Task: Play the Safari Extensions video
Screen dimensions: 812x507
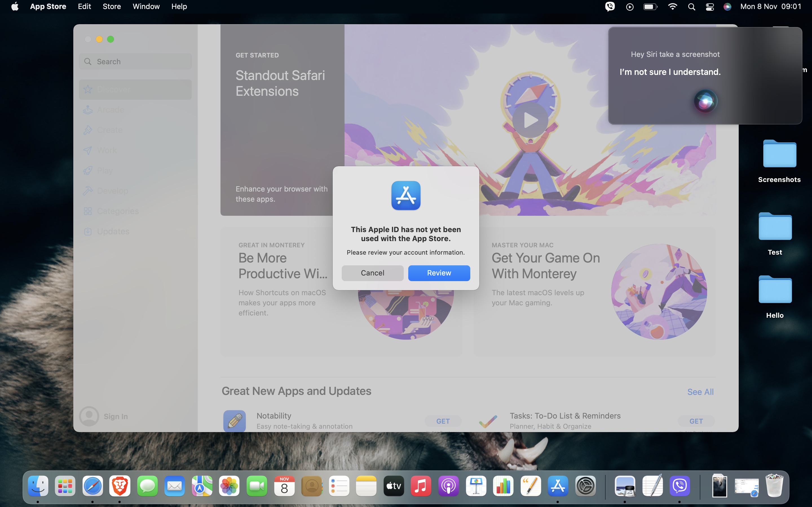Action: coord(530,120)
